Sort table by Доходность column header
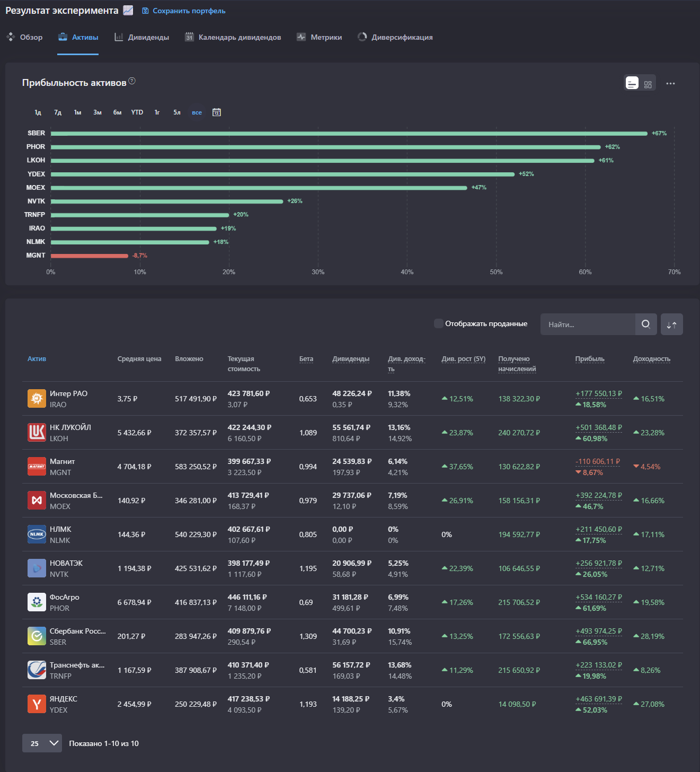Screen dimensions: 700x772 (651, 359)
